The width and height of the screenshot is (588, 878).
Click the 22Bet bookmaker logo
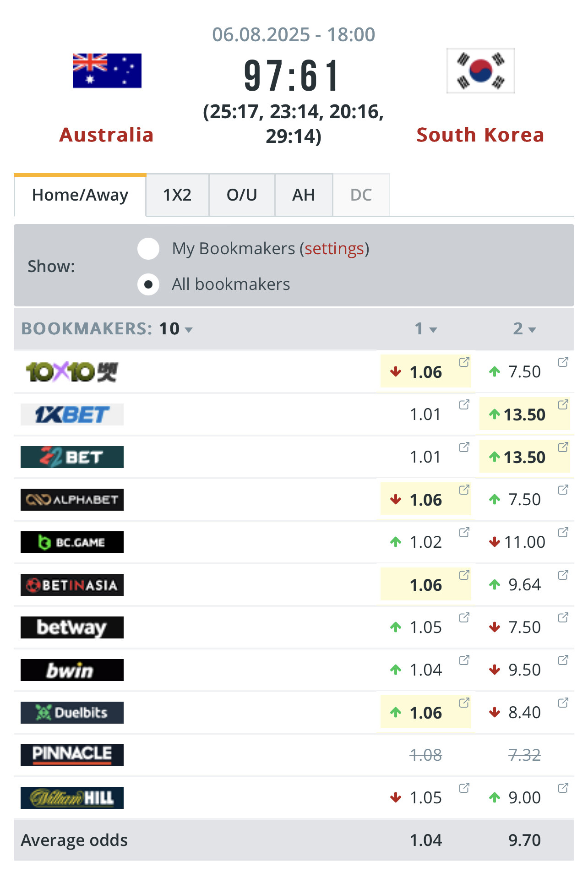click(72, 457)
